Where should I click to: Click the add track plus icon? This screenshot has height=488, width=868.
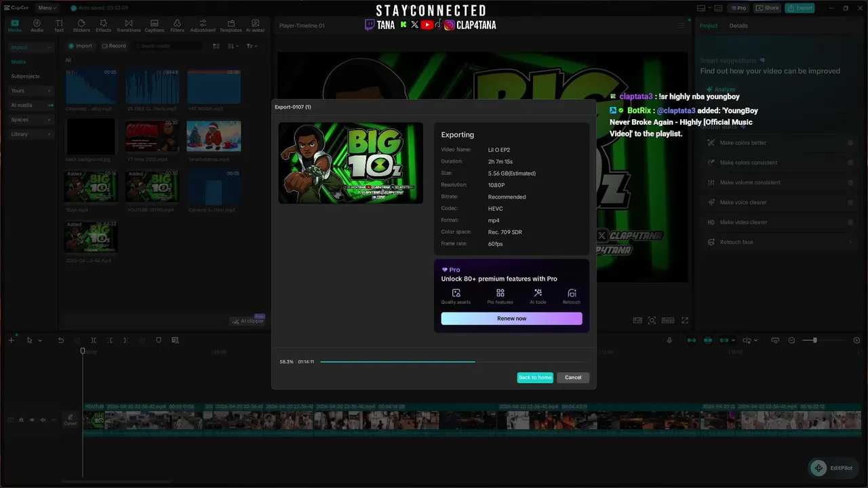tap(11, 340)
